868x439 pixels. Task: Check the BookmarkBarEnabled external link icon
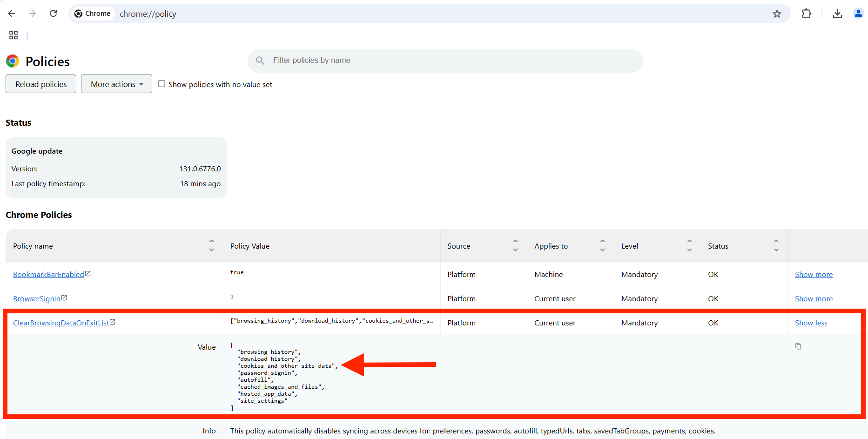coord(88,273)
